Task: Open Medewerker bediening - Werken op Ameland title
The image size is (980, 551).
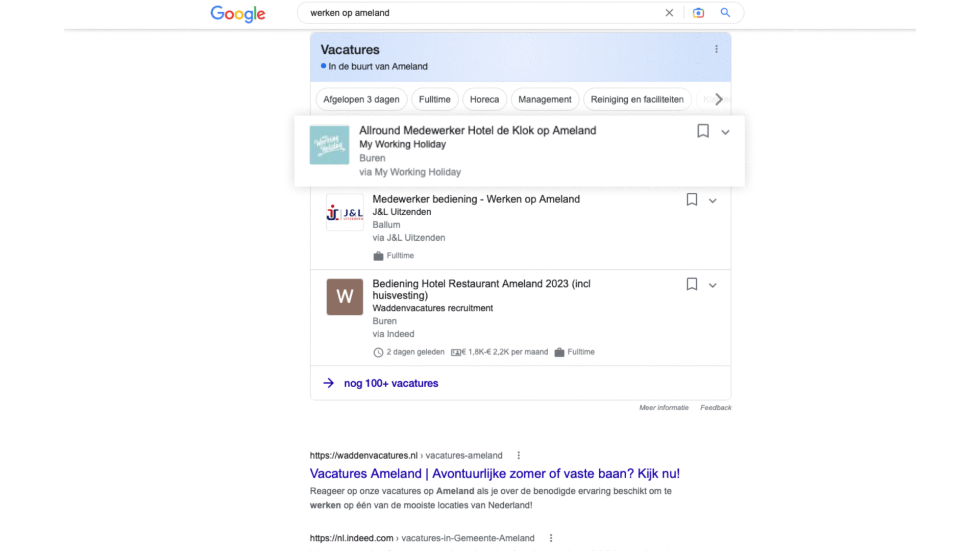Action: pos(476,199)
